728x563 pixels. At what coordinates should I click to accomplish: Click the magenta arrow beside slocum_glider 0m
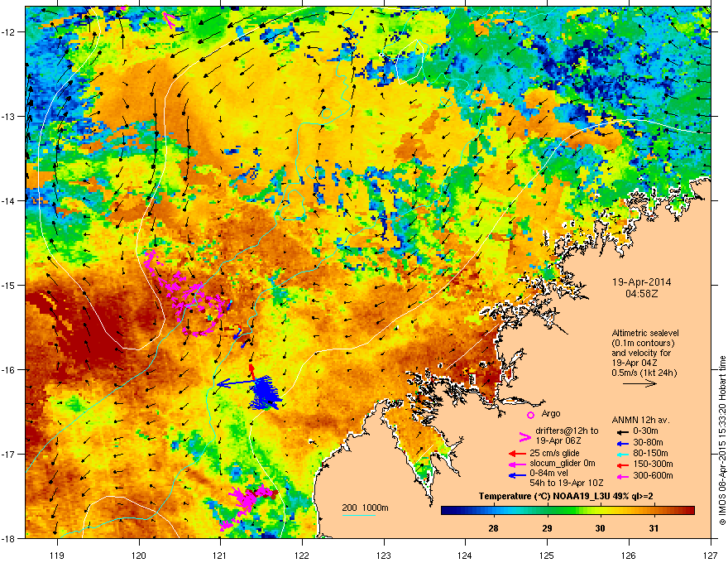click(x=517, y=464)
